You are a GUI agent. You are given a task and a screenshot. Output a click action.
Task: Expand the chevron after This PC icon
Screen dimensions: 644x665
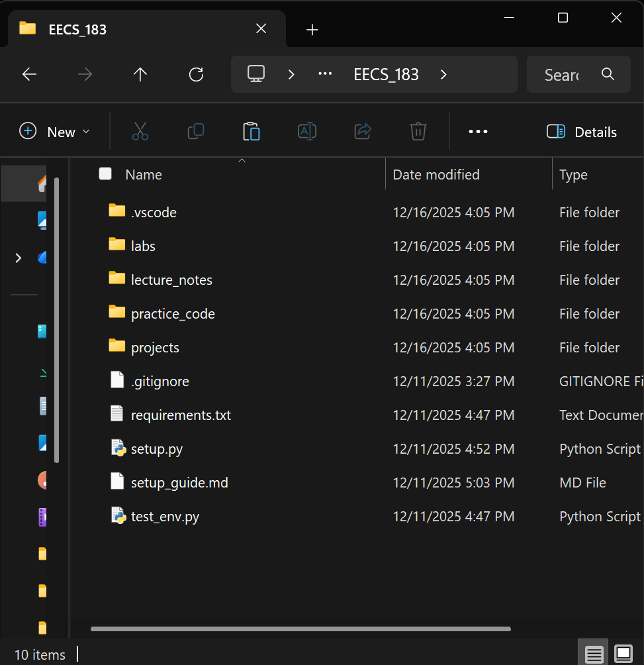[x=291, y=75]
